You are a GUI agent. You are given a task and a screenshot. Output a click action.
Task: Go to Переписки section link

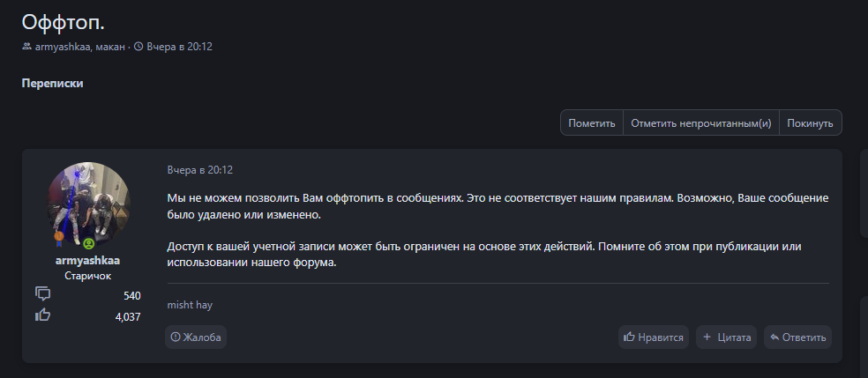click(x=52, y=84)
